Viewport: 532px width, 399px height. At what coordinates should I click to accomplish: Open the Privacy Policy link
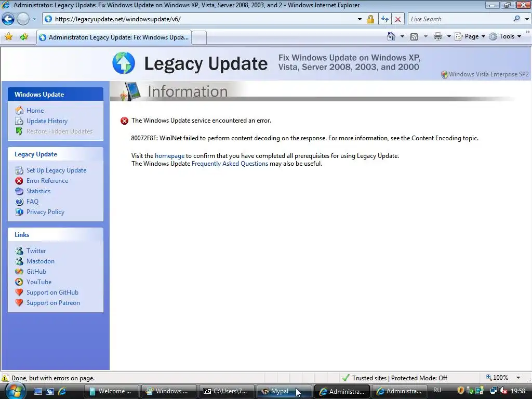point(45,212)
